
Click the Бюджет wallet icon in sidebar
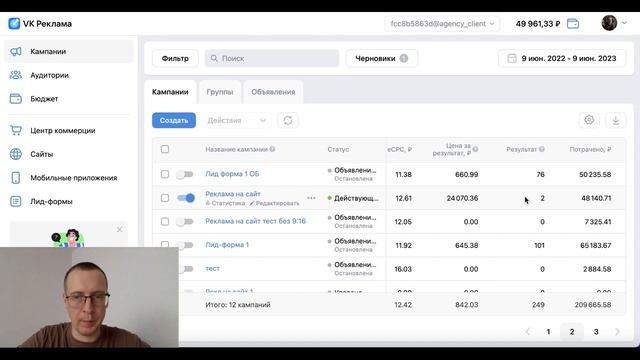tap(16, 99)
